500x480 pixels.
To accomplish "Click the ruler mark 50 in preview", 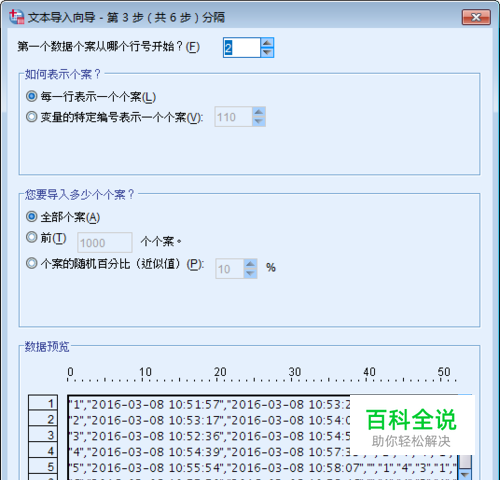I will click(444, 371).
